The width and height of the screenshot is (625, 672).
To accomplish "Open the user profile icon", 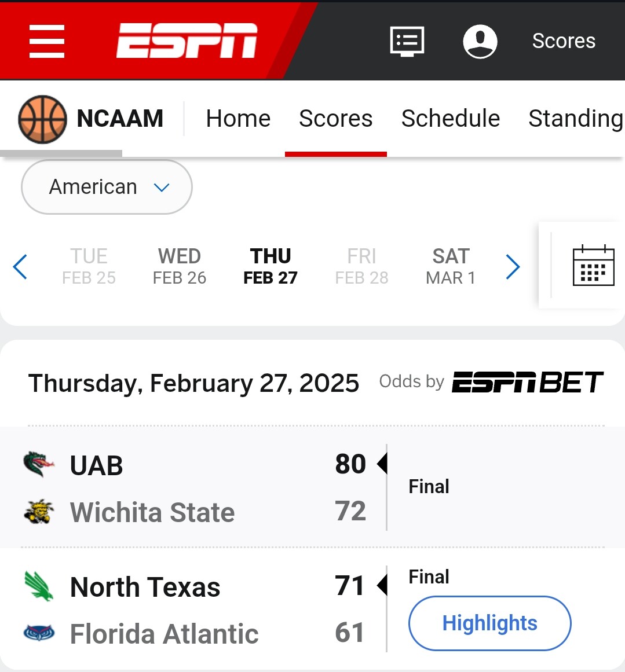I will pyautogui.click(x=480, y=41).
